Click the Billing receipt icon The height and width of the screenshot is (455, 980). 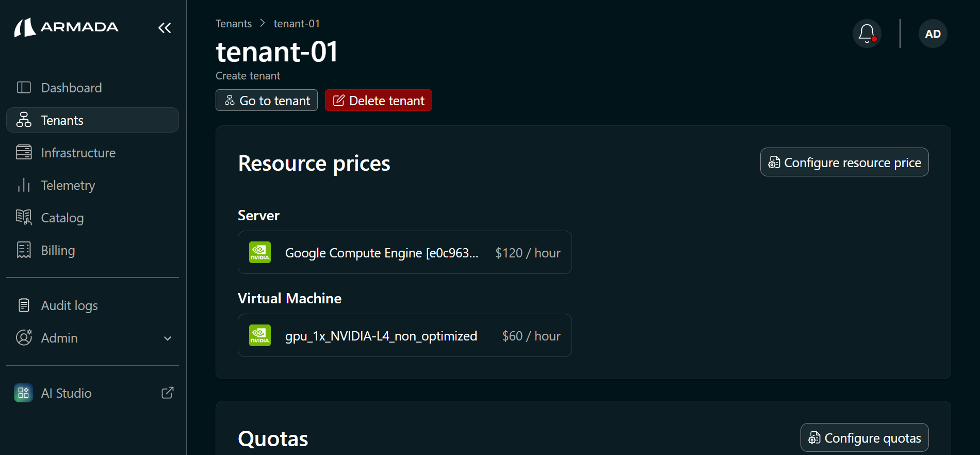(x=24, y=250)
